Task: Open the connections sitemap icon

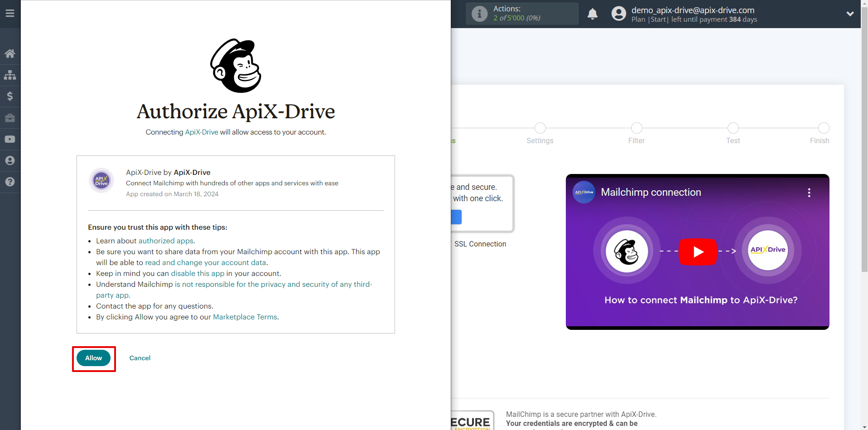Action: click(x=10, y=75)
